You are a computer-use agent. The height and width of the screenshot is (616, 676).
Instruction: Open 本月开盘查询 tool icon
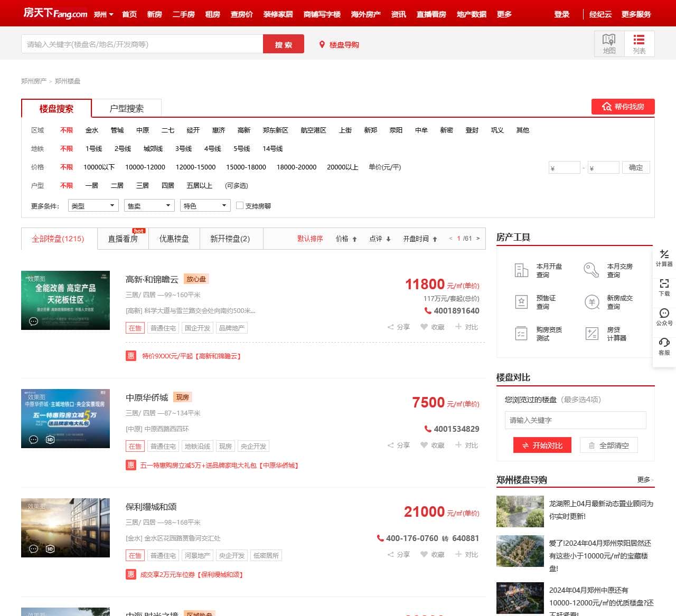point(521,270)
